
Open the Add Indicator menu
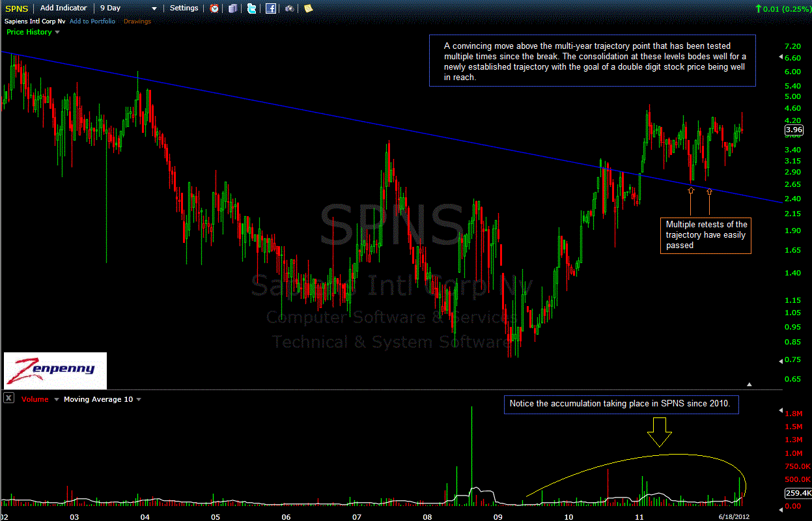click(63, 8)
